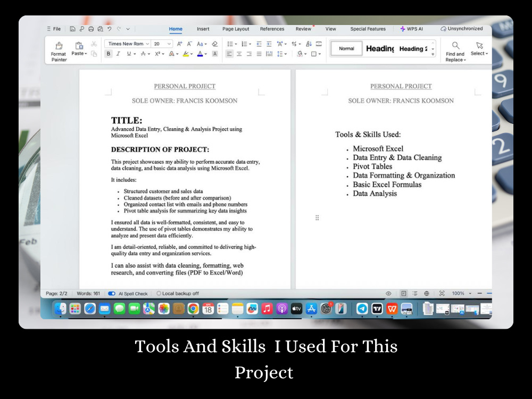Screen dimensions: 532x399
Task: Open Print Preview from quick access bar
Action: pos(100,29)
